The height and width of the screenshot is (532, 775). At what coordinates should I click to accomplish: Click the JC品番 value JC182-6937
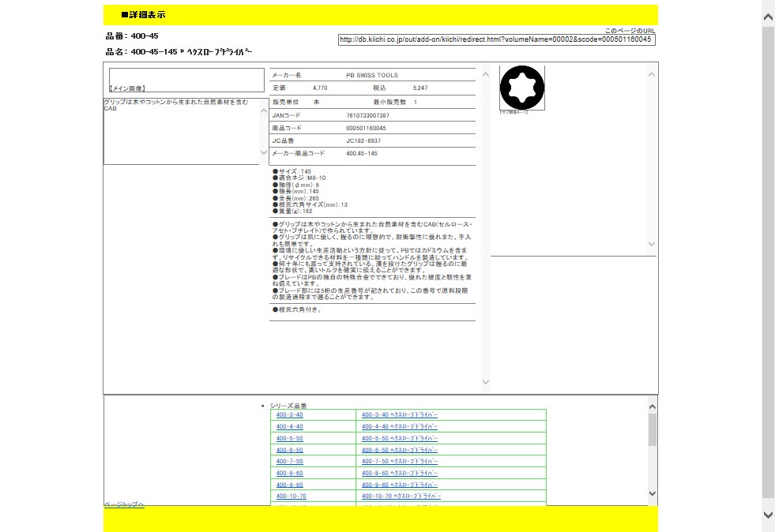[x=363, y=140]
